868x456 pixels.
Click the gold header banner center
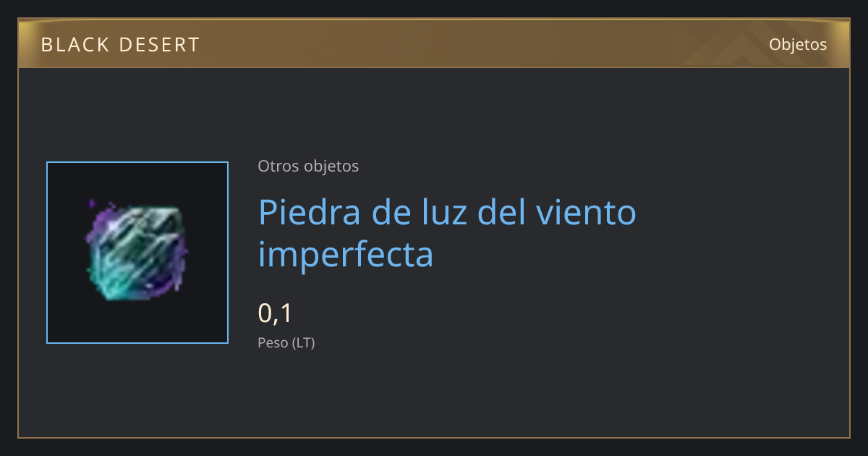[x=434, y=43]
